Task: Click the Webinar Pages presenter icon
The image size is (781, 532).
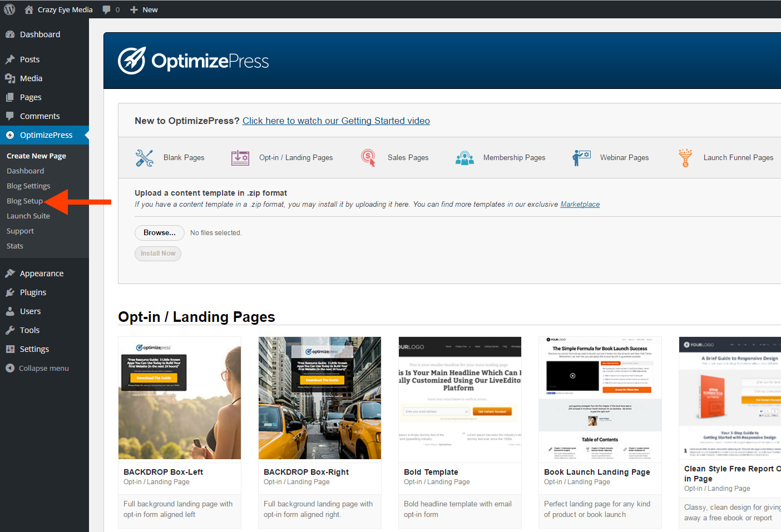Action: coord(581,158)
